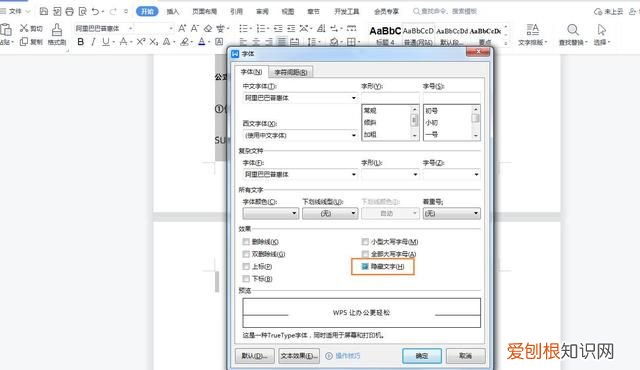
Task: Click the Copy (复制) icon
Action: click(x=24, y=42)
